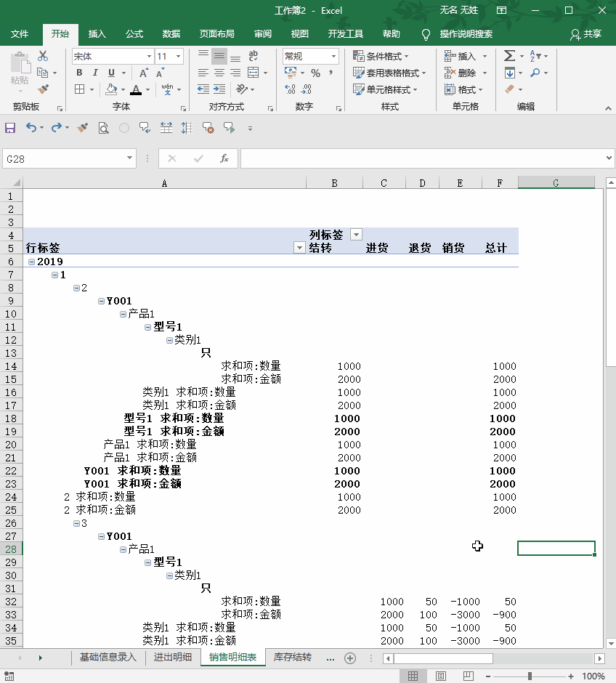The height and width of the screenshot is (683, 616).
Task: Open the column labels filter dropdown
Action: [356, 235]
